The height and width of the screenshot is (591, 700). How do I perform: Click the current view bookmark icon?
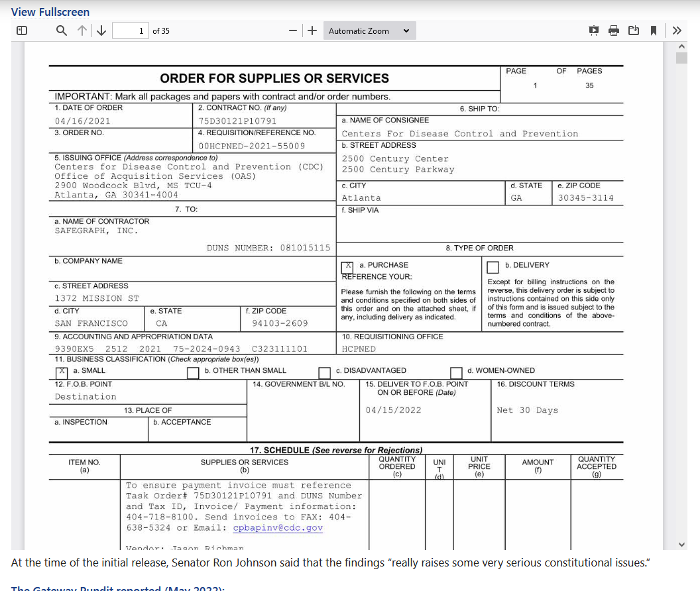click(654, 30)
